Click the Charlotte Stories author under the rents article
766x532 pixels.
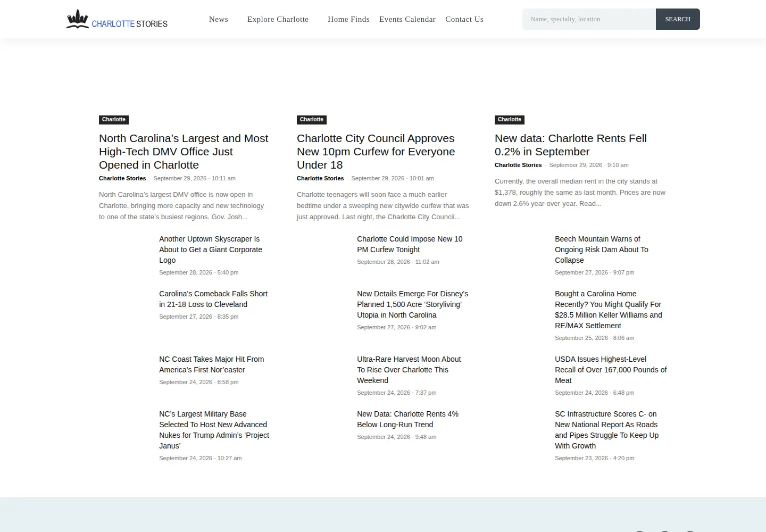(518, 165)
